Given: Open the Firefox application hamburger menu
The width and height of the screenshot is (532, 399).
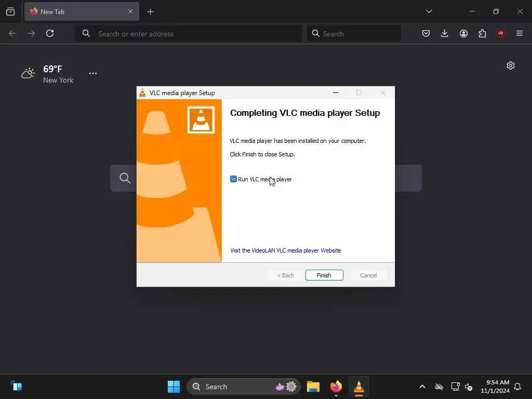Looking at the screenshot, I should click(x=520, y=33).
